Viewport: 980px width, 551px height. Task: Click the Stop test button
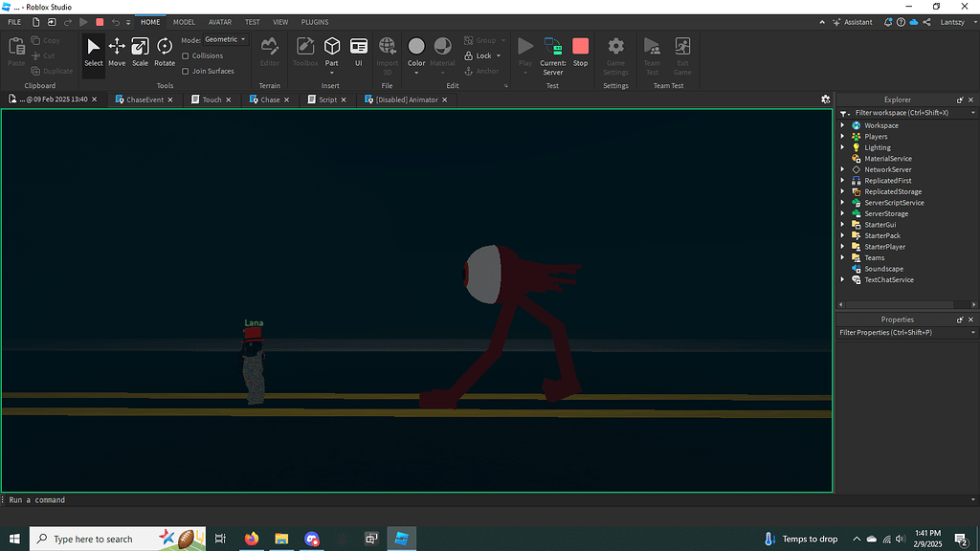click(581, 52)
